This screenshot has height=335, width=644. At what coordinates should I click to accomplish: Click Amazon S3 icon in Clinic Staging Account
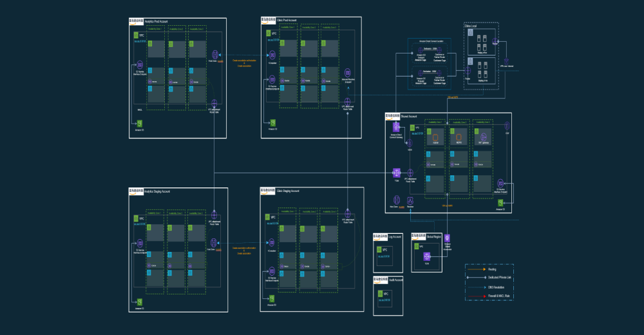pyautogui.click(x=272, y=299)
